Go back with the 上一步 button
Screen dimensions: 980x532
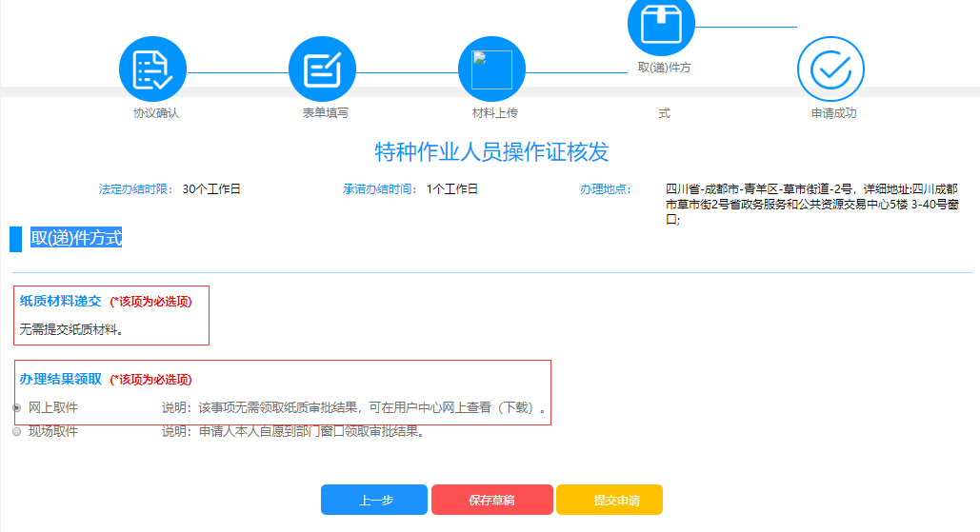tap(374, 500)
